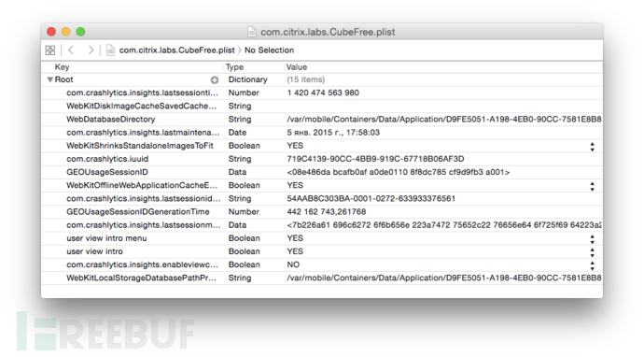Click Date type cell of lastmaintena... row
Viewport: 644px width, 357px height.
[x=237, y=133]
